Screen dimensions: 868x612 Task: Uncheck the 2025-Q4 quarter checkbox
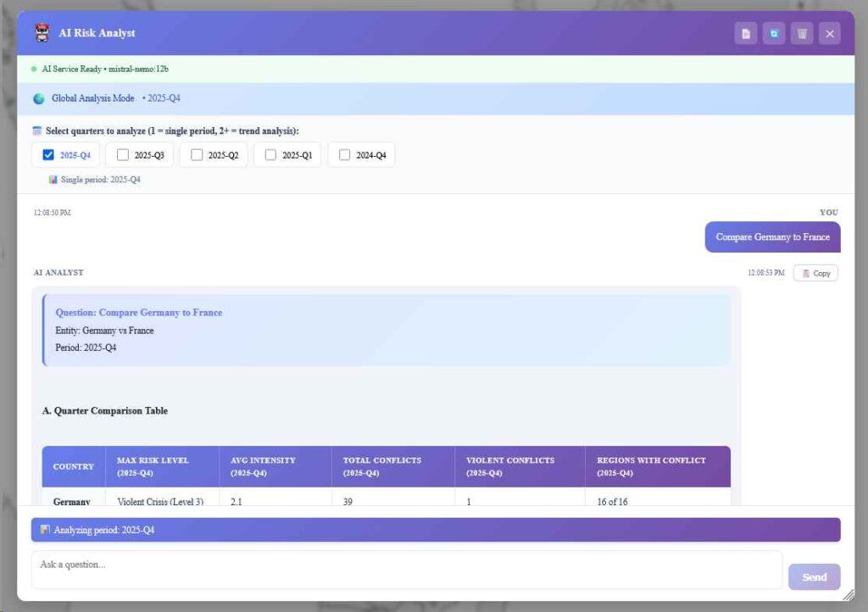pos(48,154)
